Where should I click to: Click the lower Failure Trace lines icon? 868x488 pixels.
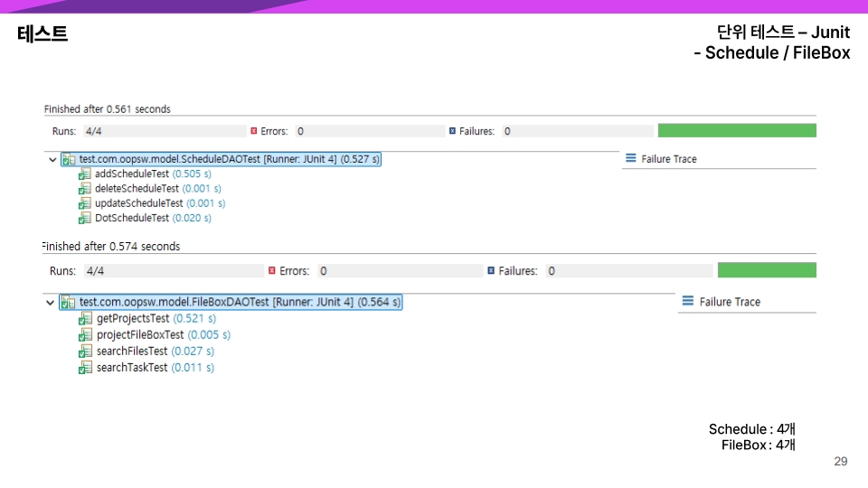coord(687,301)
